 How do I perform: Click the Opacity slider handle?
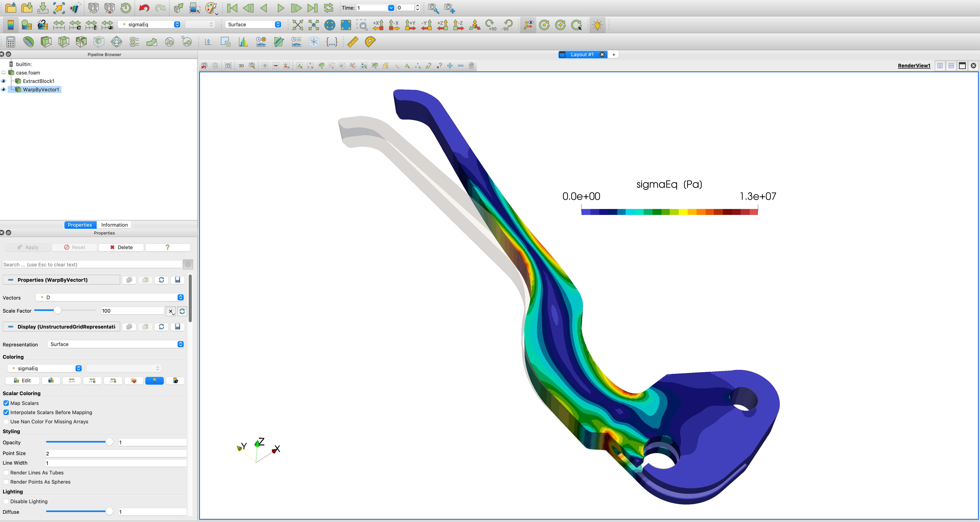(109, 442)
